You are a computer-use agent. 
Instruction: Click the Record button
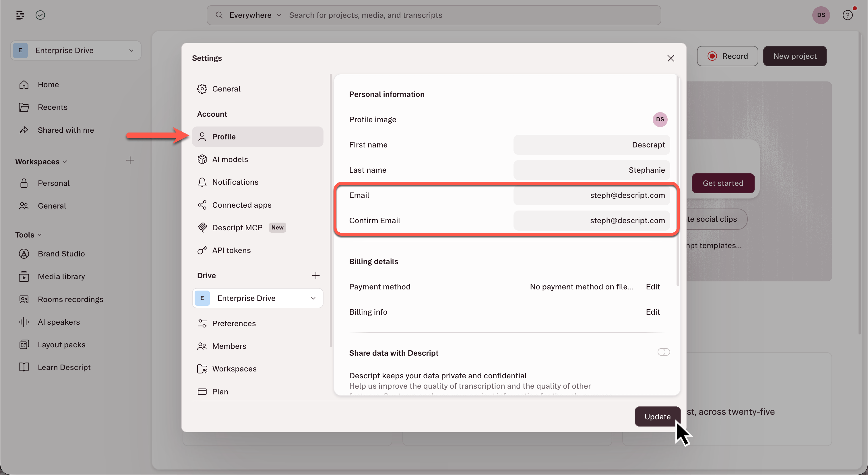(x=727, y=56)
